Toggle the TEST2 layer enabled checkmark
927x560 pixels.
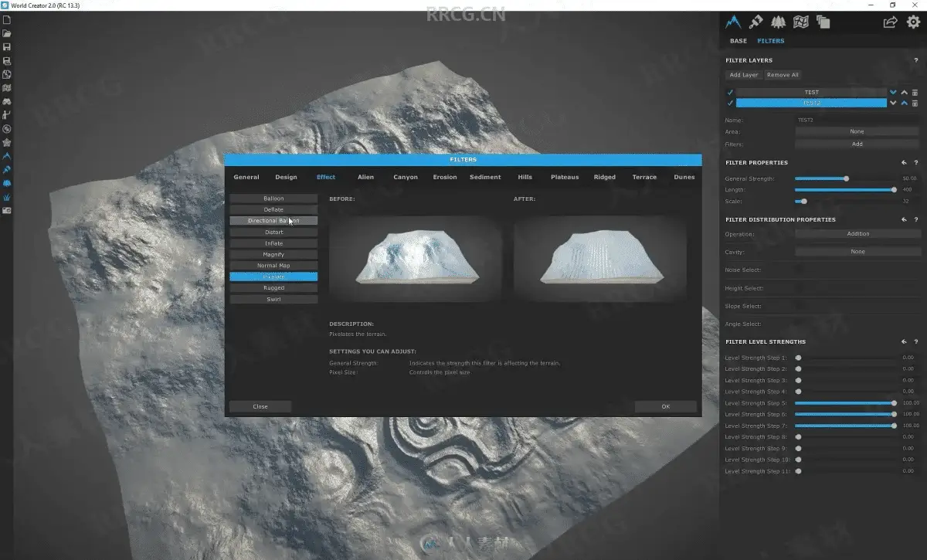(x=730, y=103)
